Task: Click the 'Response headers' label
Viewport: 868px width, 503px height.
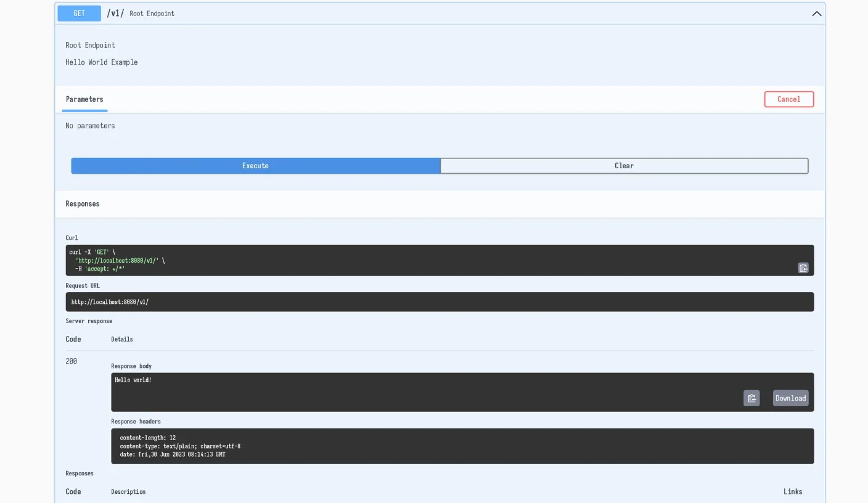Action: click(x=136, y=422)
